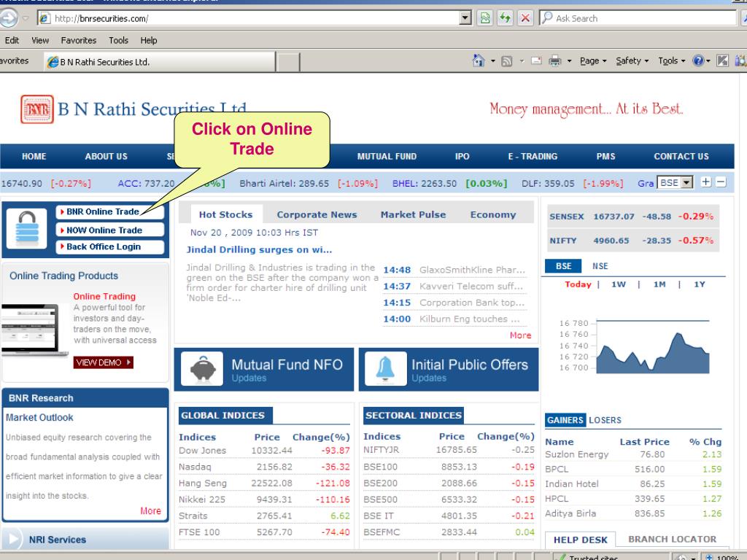Open E - TRADING in the navigation bar
The width and height of the screenshot is (747, 560).
coord(533,156)
